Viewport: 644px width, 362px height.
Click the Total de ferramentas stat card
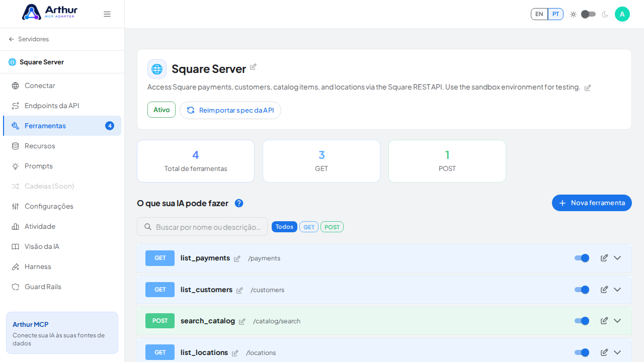[196, 161]
